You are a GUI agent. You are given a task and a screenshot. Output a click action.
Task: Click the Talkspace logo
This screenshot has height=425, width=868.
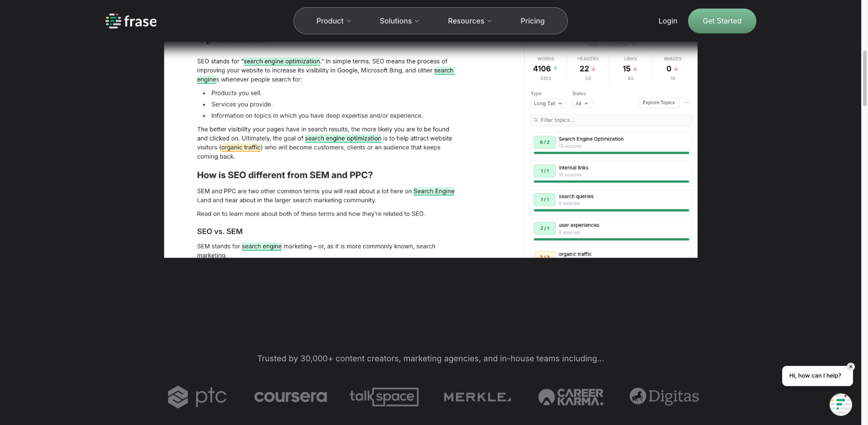coord(384,397)
